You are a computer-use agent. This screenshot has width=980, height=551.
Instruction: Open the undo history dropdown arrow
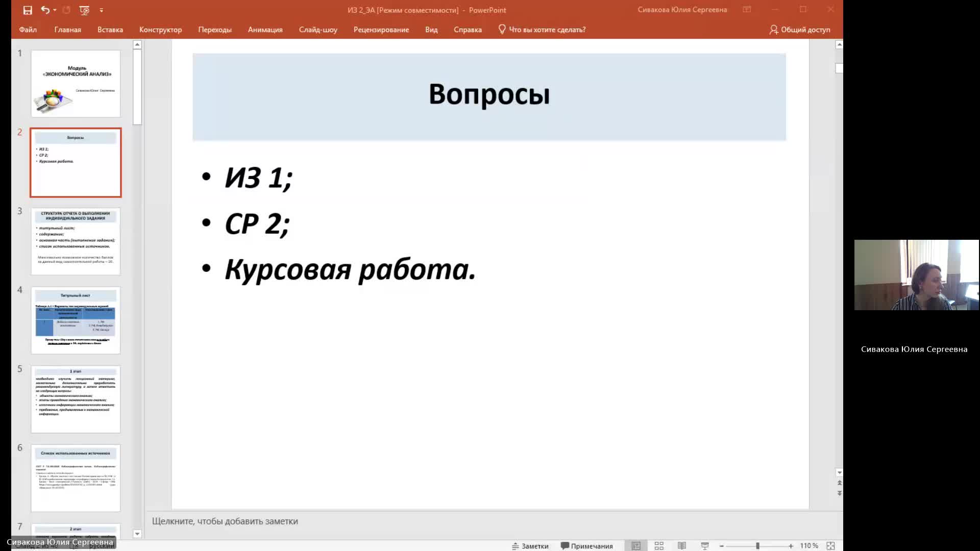click(55, 10)
